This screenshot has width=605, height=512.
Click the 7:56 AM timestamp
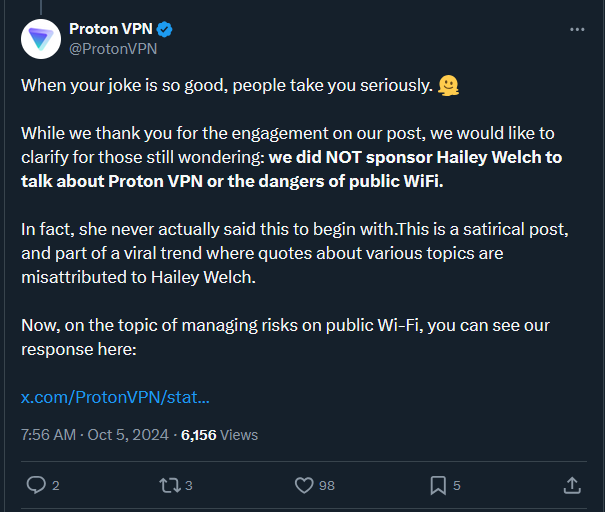click(49, 435)
